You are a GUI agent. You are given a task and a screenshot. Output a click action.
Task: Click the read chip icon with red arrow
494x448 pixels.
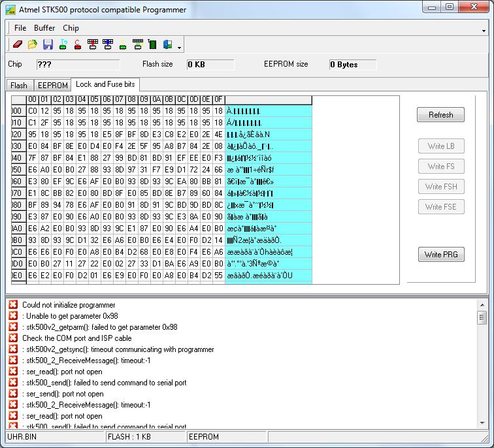[x=93, y=44]
